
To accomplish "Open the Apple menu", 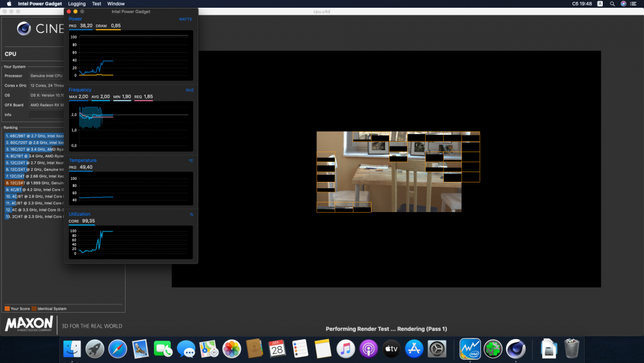I will [9, 4].
